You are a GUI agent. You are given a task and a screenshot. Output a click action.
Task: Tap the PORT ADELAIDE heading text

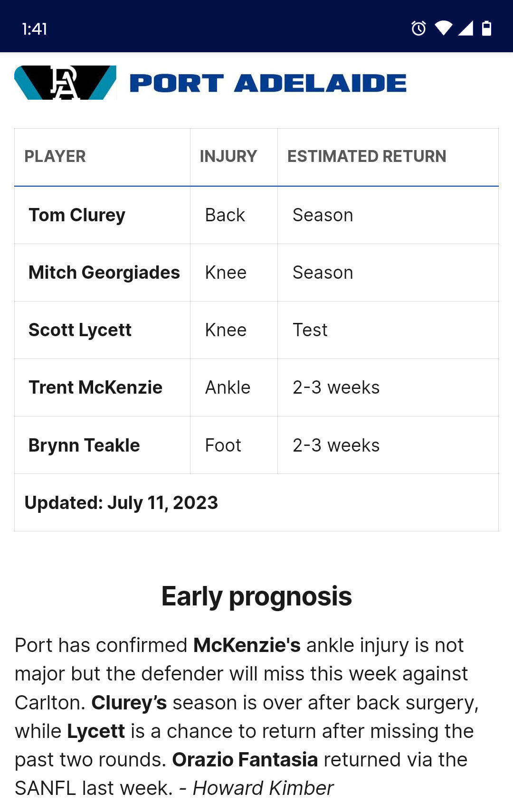click(268, 83)
